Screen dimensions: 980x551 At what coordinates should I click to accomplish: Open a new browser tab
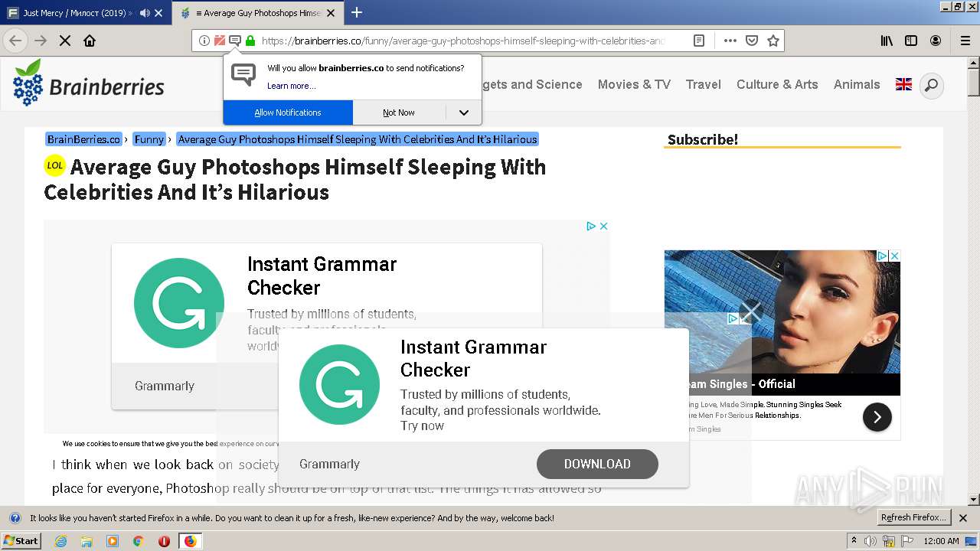click(x=357, y=12)
